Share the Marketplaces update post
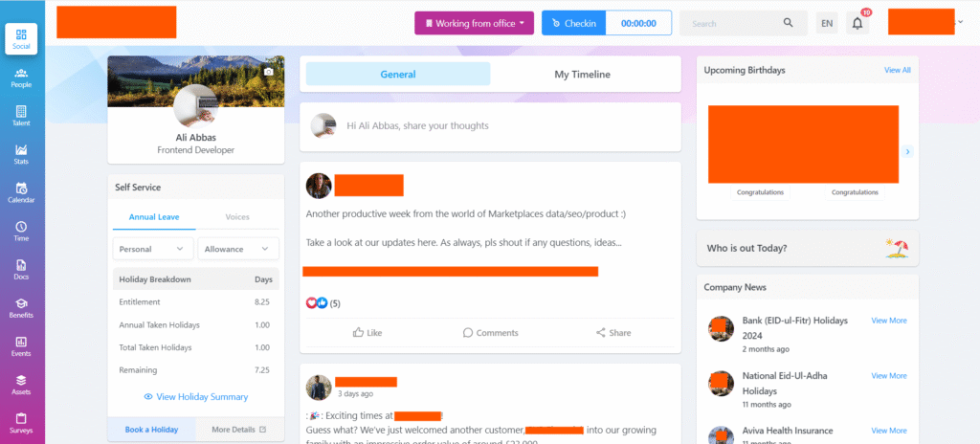 [613, 333]
